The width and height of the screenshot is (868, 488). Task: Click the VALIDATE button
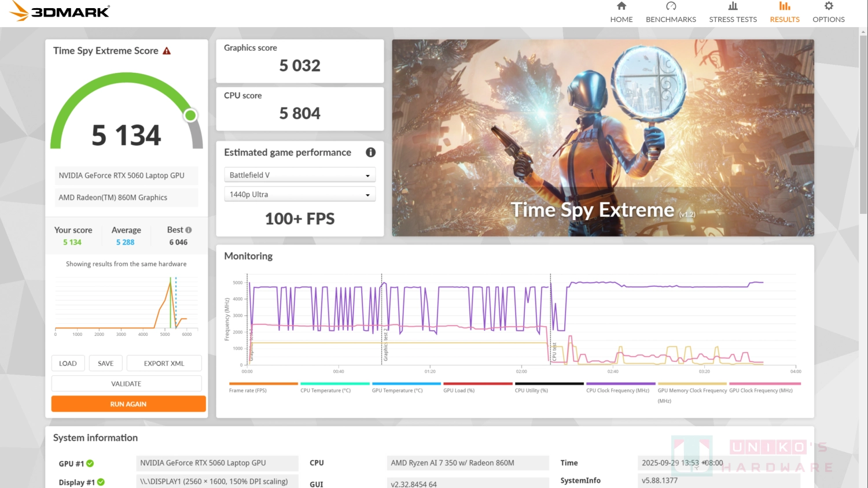126,383
